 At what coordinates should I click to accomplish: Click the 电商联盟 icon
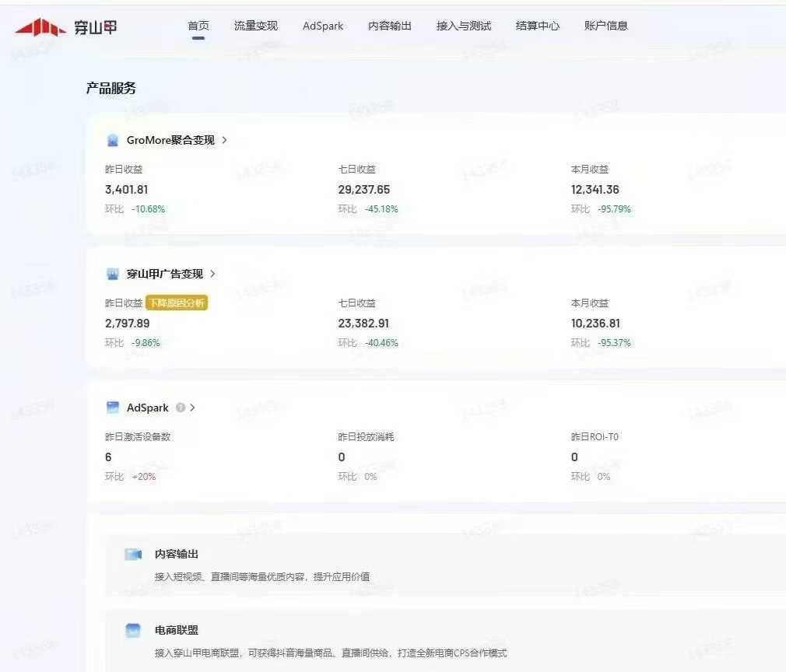[x=133, y=630]
